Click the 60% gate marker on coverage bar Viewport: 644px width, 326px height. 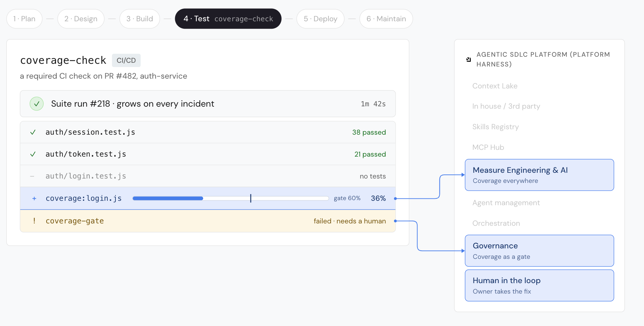[x=251, y=198]
